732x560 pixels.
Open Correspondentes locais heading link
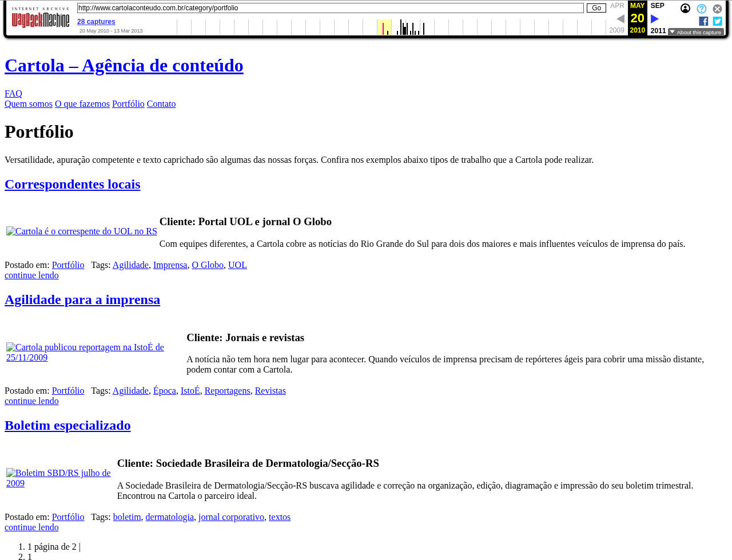(72, 184)
